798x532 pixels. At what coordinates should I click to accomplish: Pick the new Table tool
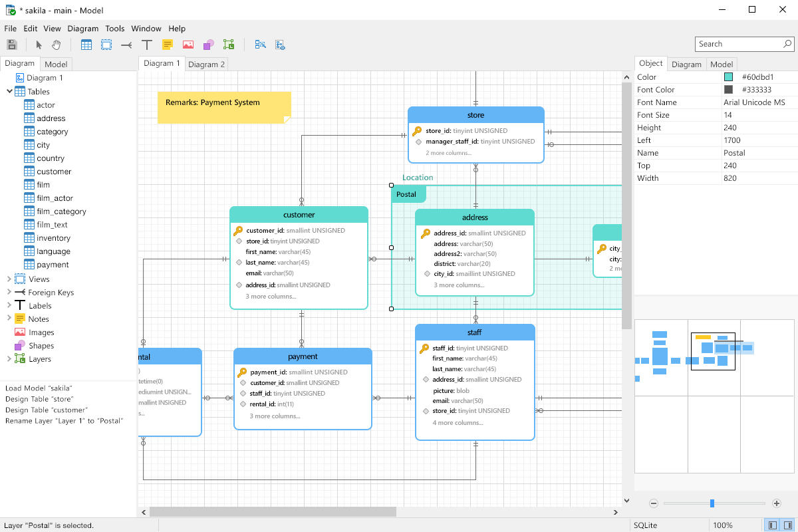point(86,45)
